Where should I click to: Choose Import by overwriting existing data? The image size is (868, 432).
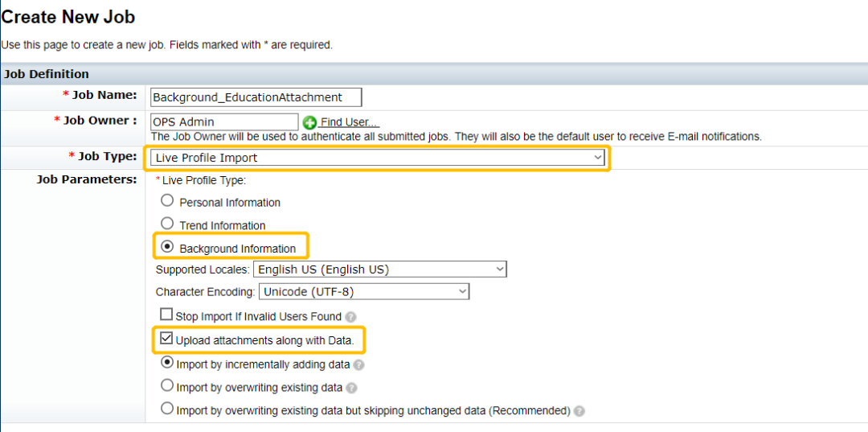click(166, 385)
